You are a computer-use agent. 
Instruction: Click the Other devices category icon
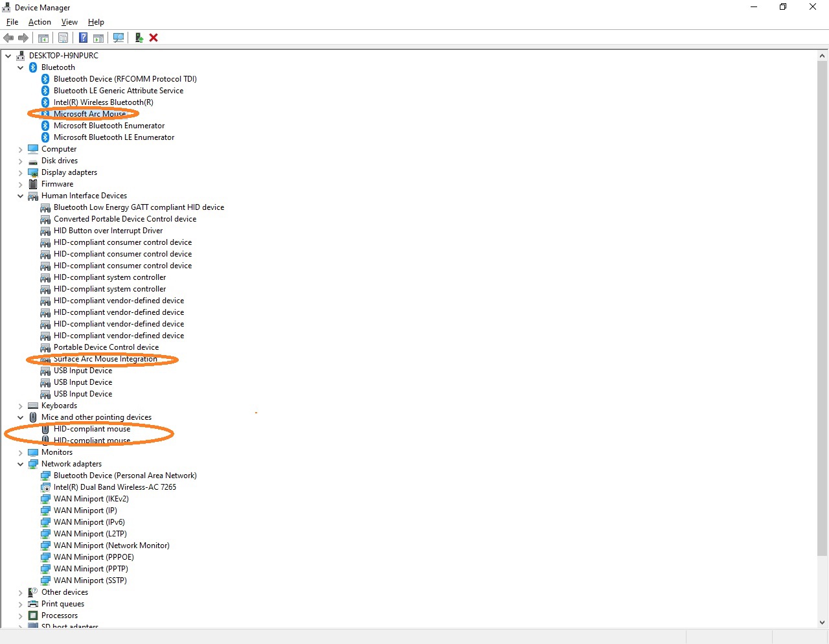click(x=33, y=592)
